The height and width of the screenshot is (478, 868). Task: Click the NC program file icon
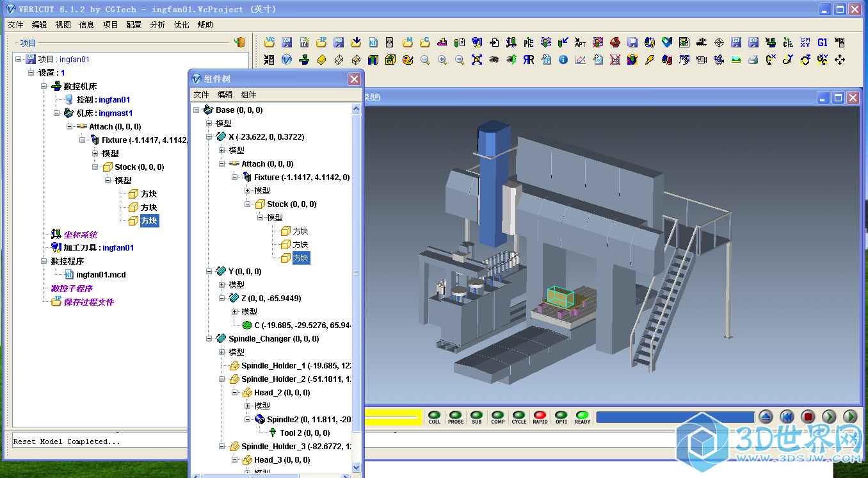coord(373,42)
